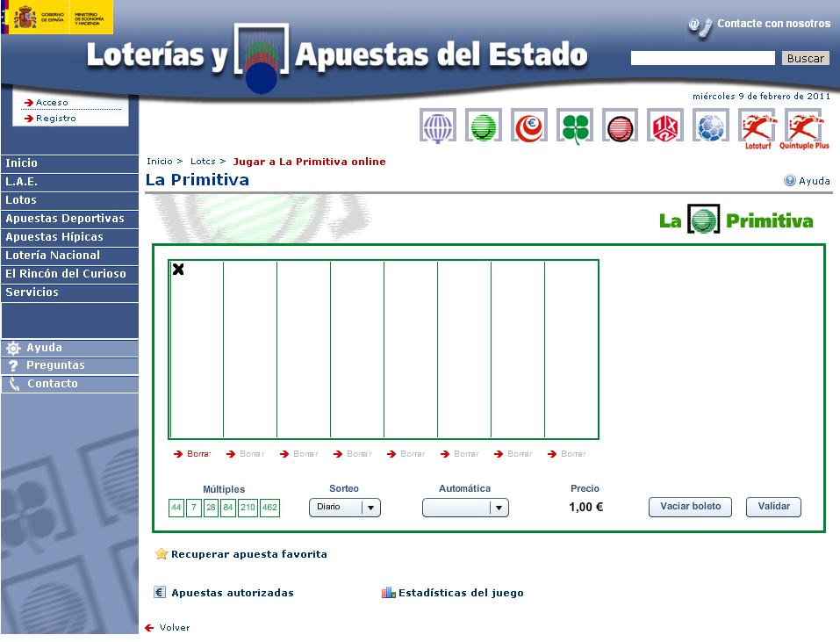Click the green La Primitiva brand logo
The height and width of the screenshot is (642, 840).
(736, 220)
